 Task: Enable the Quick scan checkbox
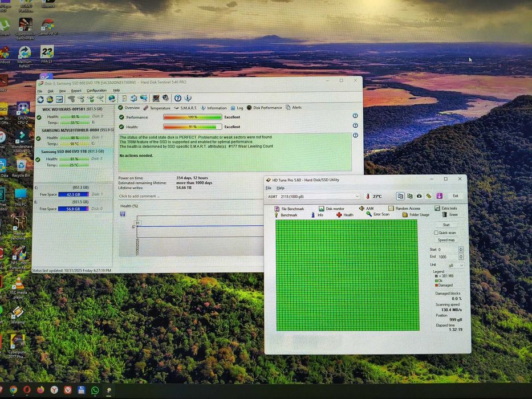(436, 233)
